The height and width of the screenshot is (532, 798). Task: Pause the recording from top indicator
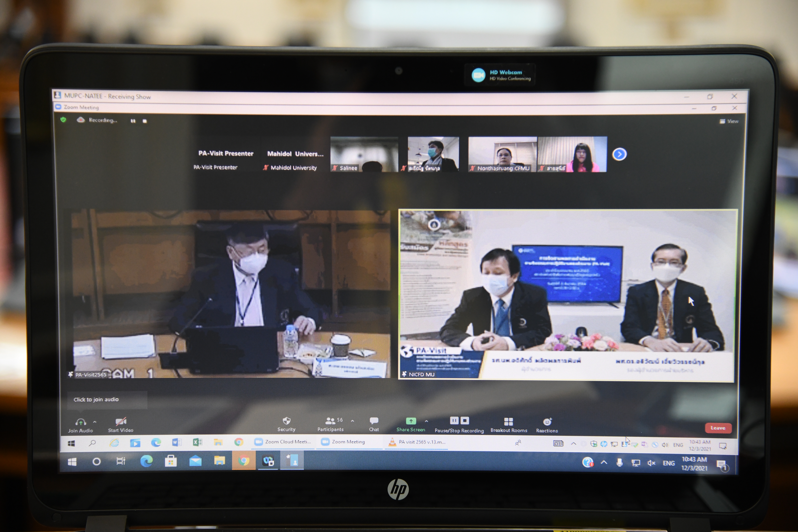pyautogui.click(x=133, y=121)
